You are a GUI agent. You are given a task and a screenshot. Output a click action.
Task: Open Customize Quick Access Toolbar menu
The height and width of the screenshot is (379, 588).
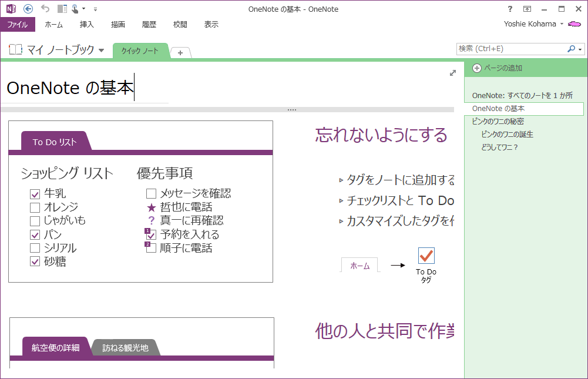point(95,9)
